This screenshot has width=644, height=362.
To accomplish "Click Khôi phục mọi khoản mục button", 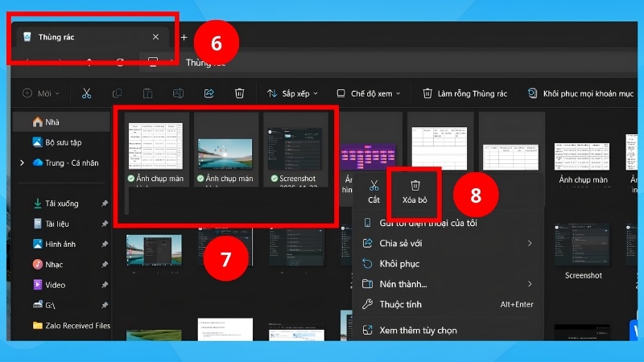I will pos(580,93).
